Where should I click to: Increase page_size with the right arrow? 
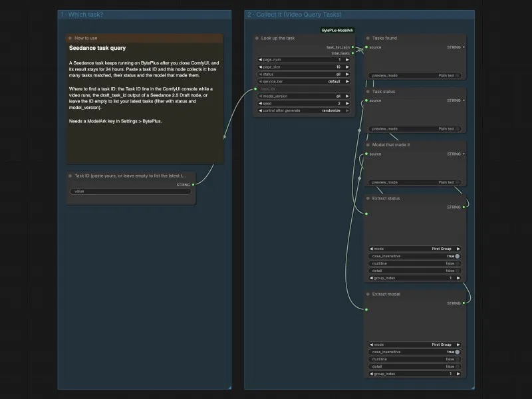[347, 67]
